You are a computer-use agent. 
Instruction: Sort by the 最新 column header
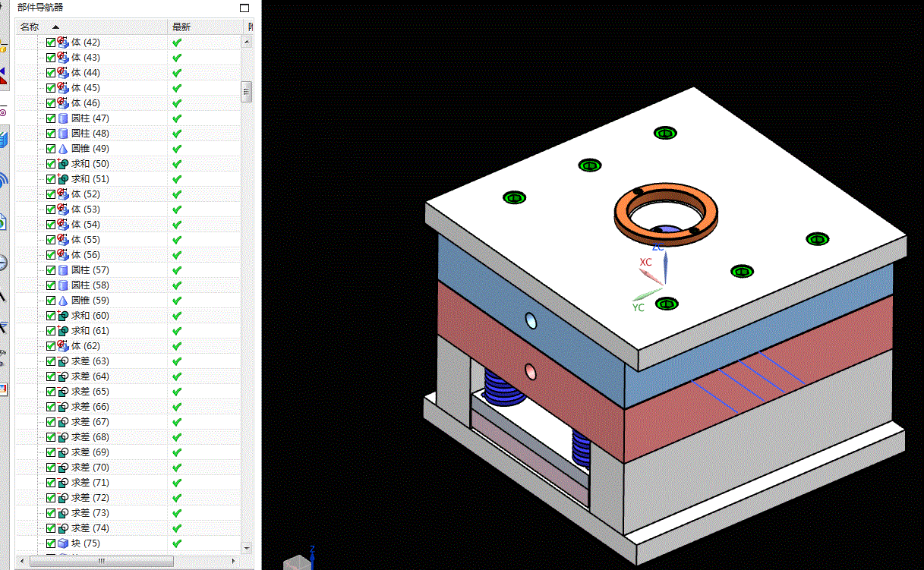pos(206,27)
